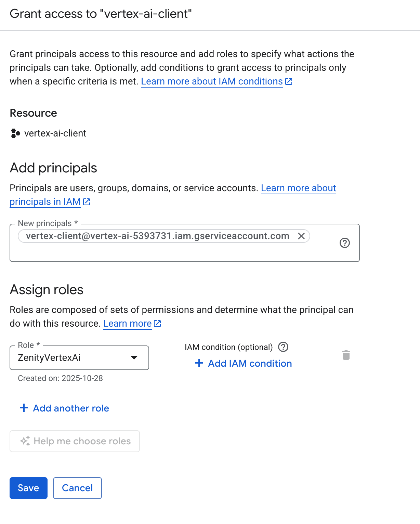Click the IAM condition help icon
Screen dimensions: 420x524
[283, 347]
